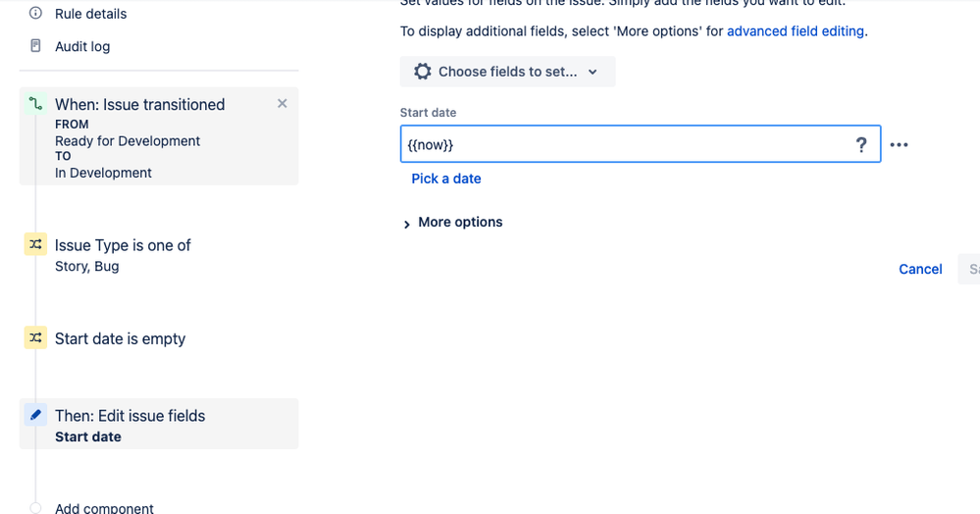Click the Pick a date link
Image resolution: width=980 pixels, height=514 pixels.
click(446, 179)
